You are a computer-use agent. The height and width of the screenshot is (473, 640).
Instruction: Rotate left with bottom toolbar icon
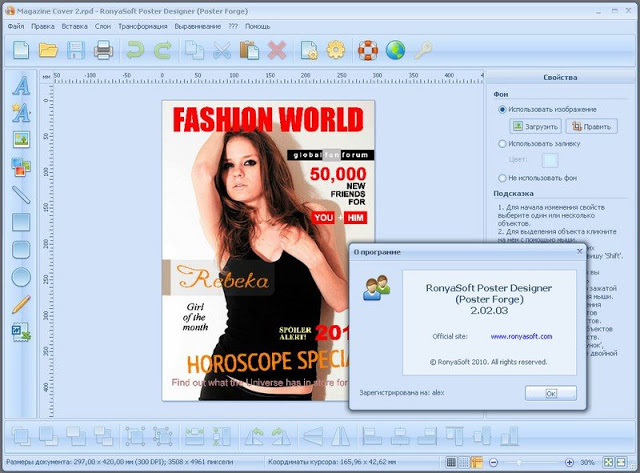coord(254,436)
